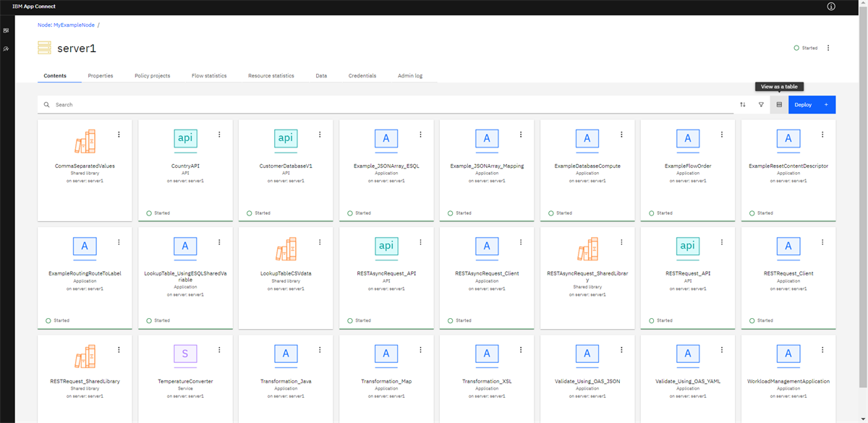Image resolution: width=868 pixels, height=423 pixels.
Task: Open the sort options icon above the tiles
Action: (742, 104)
